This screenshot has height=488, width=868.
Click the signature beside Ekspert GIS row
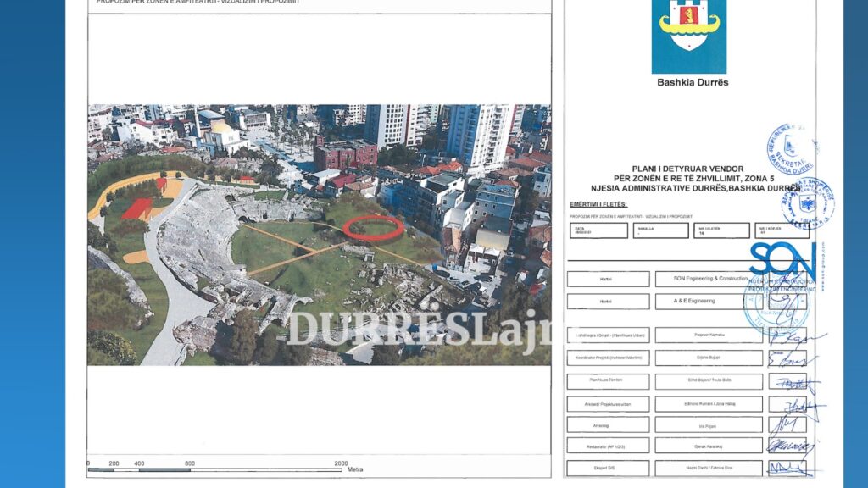pos(788,468)
